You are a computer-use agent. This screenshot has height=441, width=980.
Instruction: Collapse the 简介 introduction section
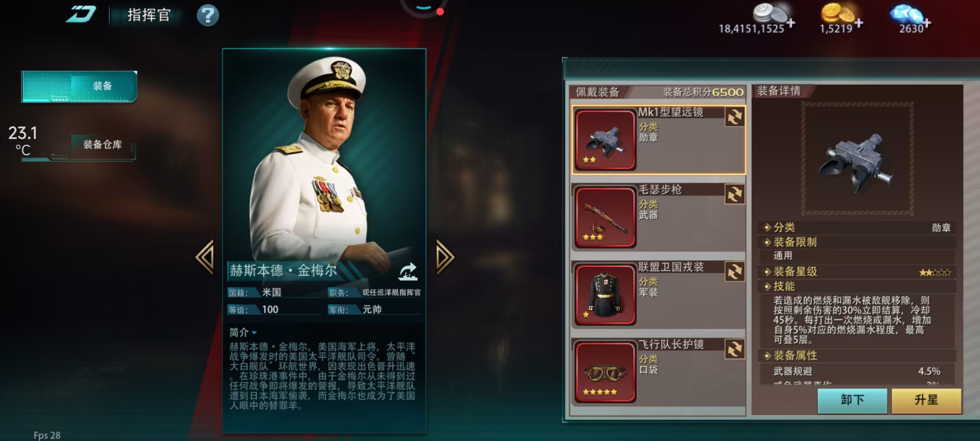243,332
